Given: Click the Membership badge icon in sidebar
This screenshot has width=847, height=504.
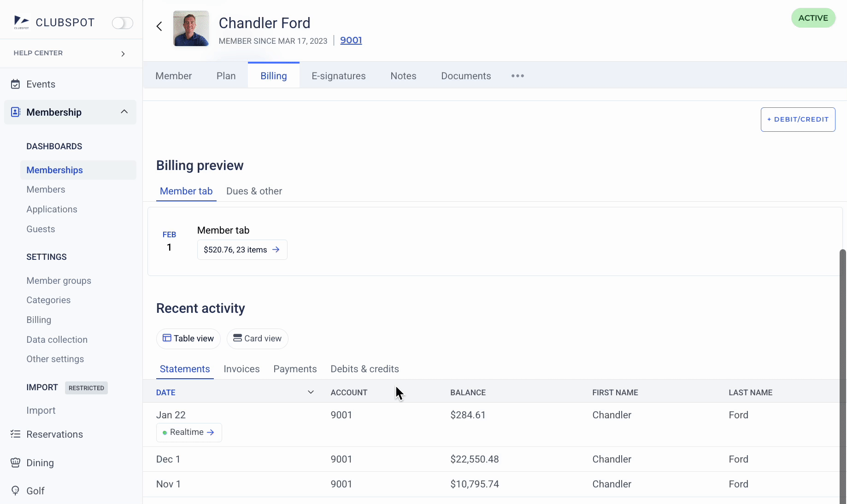Looking at the screenshot, I should [16, 112].
